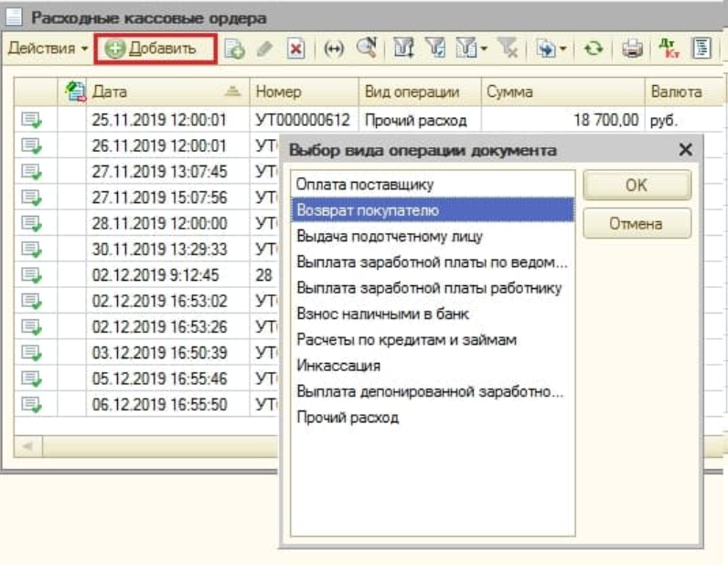
Task: Click the red X delete mark icon
Action: click(x=295, y=49)
